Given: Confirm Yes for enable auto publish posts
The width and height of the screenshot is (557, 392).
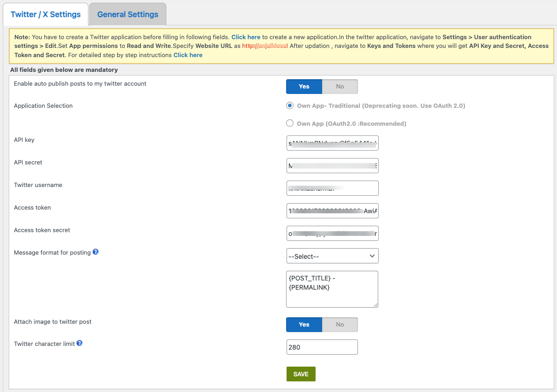Looking at the screenshot, I should pos(304,86).
